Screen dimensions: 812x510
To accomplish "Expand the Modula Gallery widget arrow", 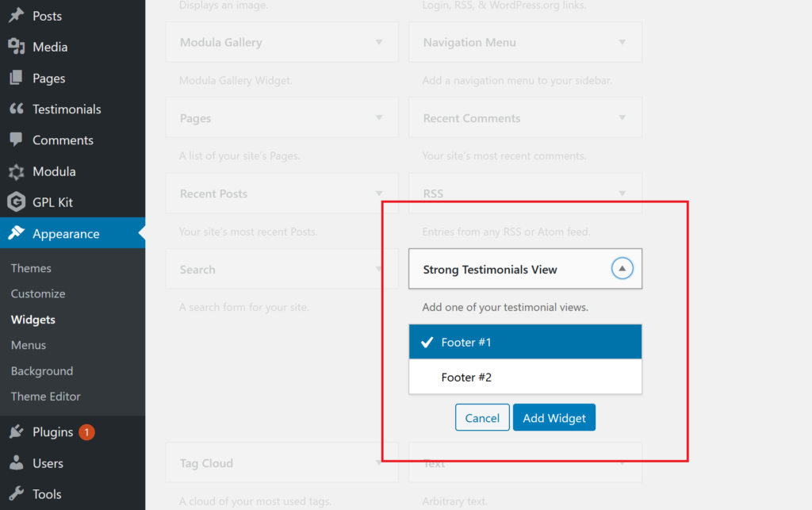I will click(x=379, y=43).
